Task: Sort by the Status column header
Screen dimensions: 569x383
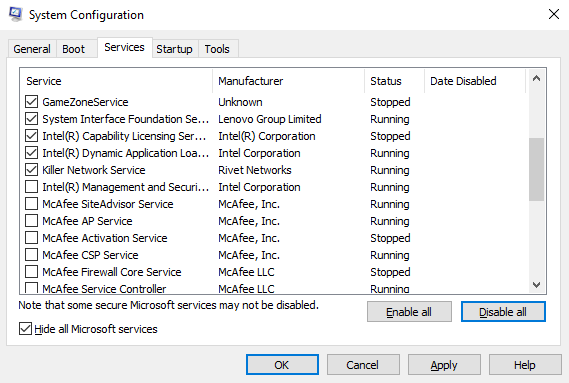Action: click(394, 81)
